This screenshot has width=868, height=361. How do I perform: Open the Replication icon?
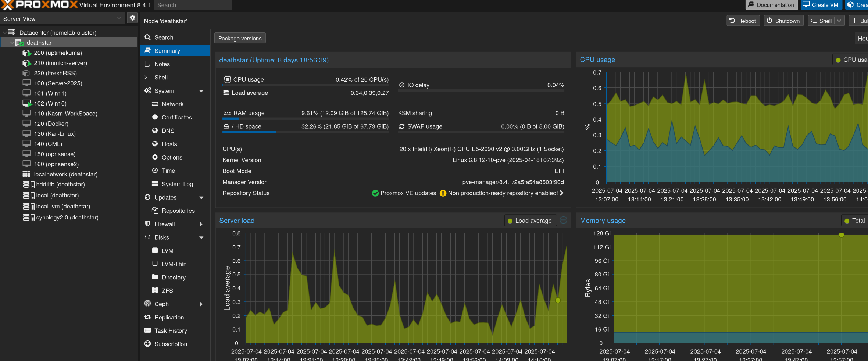[148, 317]
